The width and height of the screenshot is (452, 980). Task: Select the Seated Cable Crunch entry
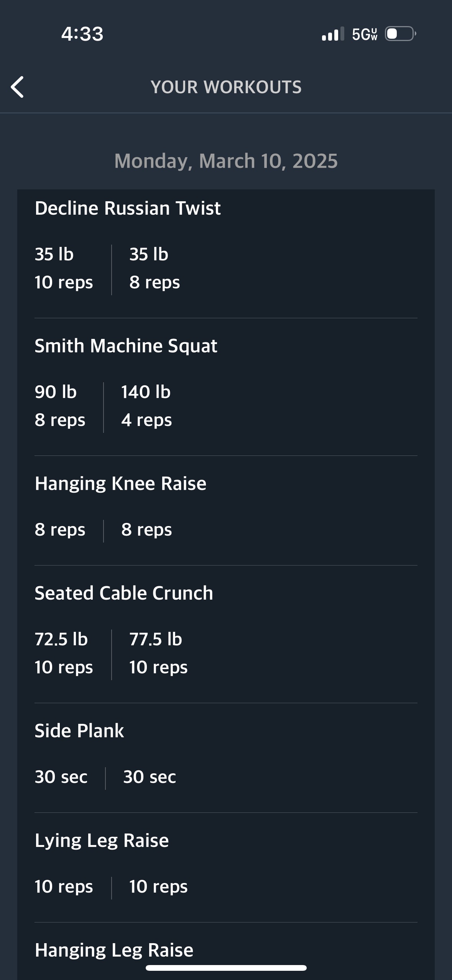(226, 635)
